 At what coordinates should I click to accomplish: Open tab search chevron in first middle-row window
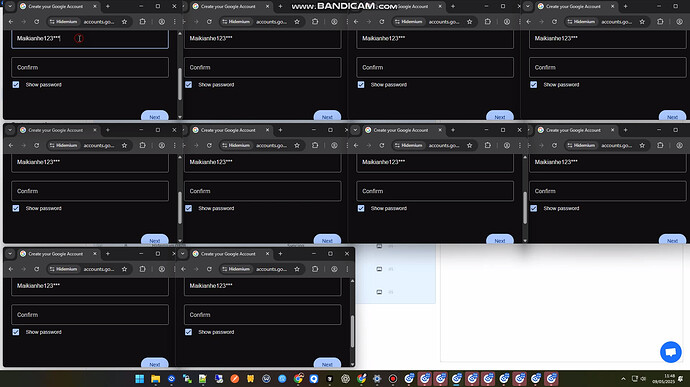[10, 130]
